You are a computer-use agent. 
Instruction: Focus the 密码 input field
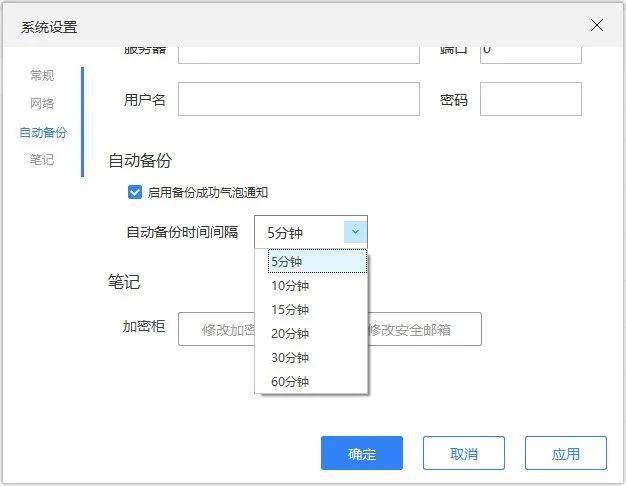click(531, 99)
